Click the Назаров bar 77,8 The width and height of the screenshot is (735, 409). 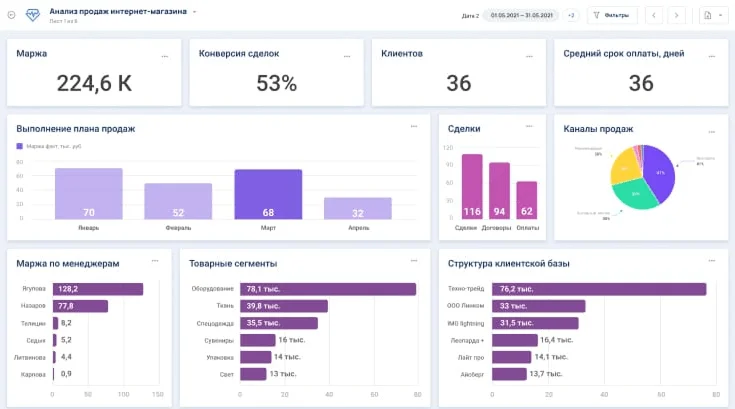click(x=80, y=306)
